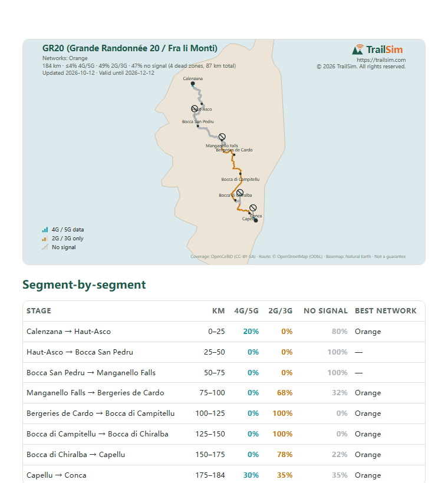Select the Capellu → Conca stage

coord(224,475)
